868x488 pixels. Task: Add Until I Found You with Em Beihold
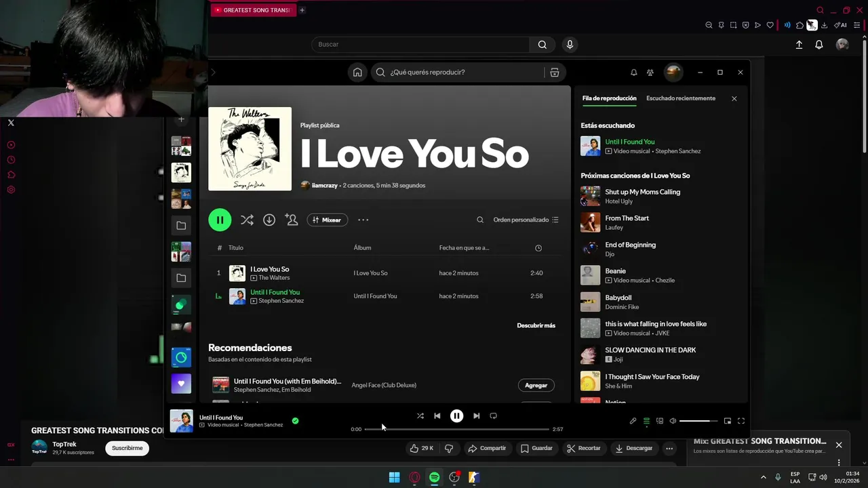point(536,385)
